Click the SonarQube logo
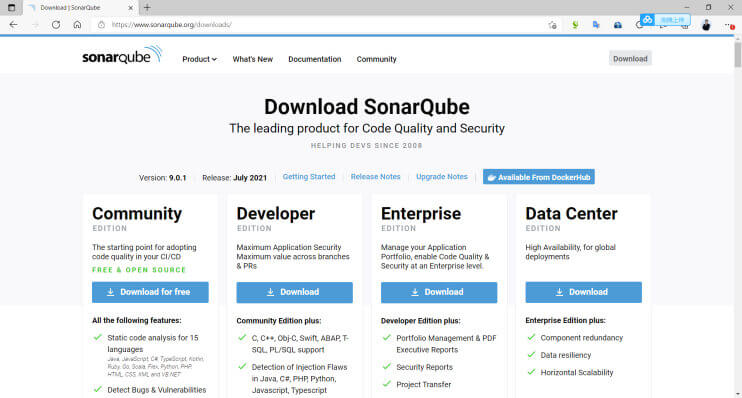 click(x=122, y=55)
